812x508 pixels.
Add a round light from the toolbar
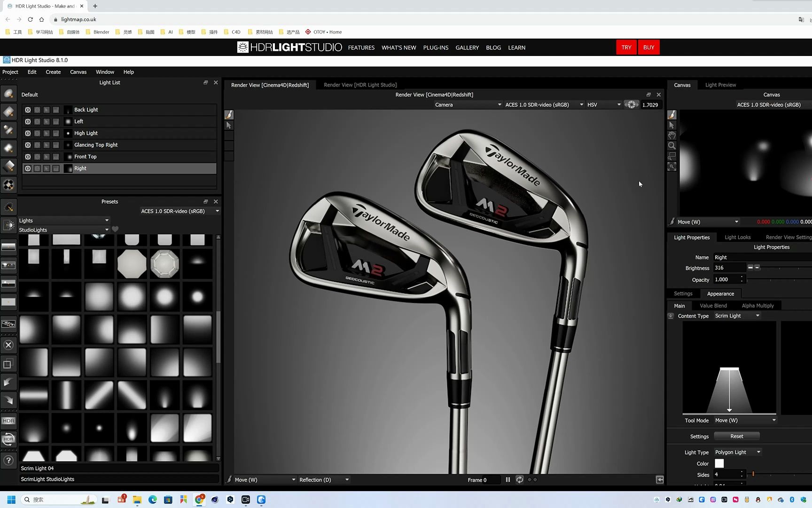[8, 94]
